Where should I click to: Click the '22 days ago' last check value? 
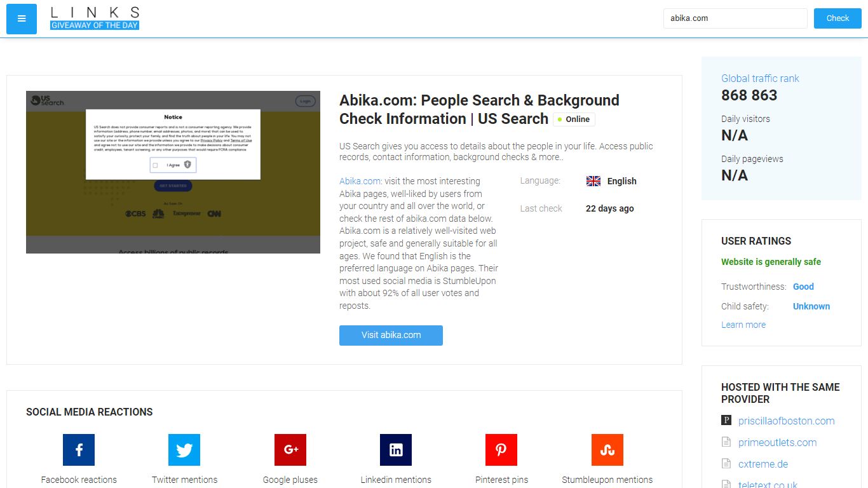point(610,208)
